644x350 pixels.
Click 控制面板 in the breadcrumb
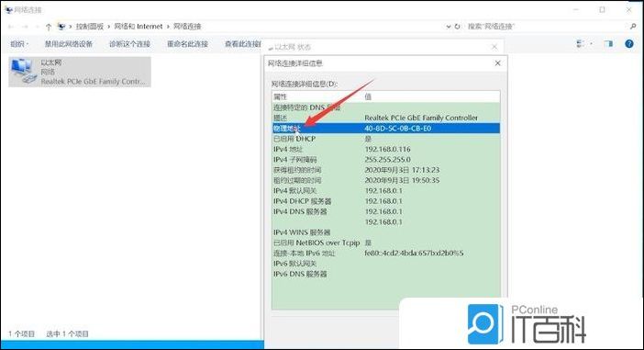coord(90,27)
